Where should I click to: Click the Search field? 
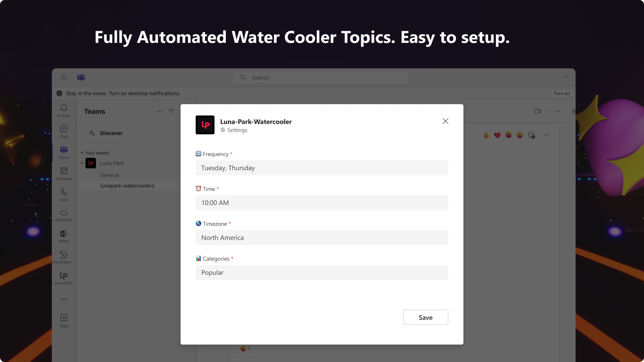coord(321,77)
